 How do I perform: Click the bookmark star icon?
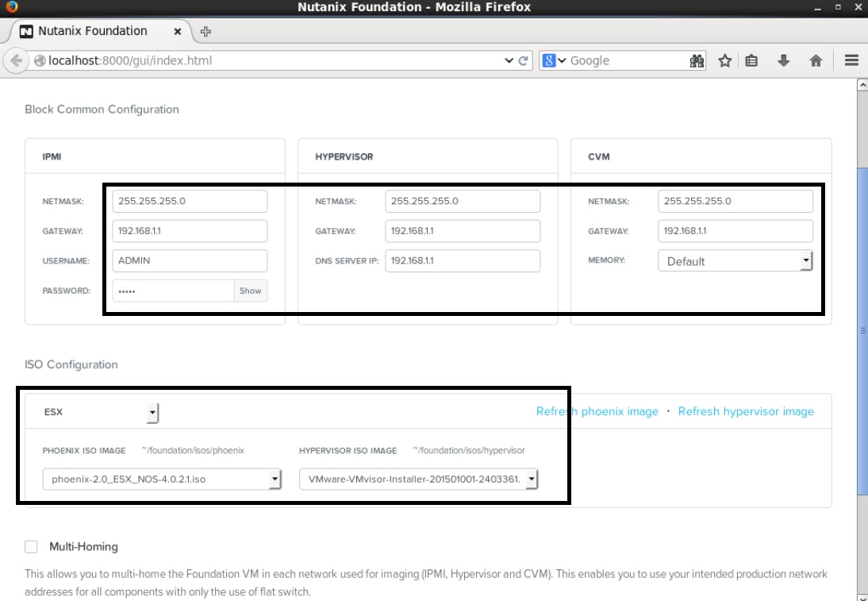click(724, 60)
